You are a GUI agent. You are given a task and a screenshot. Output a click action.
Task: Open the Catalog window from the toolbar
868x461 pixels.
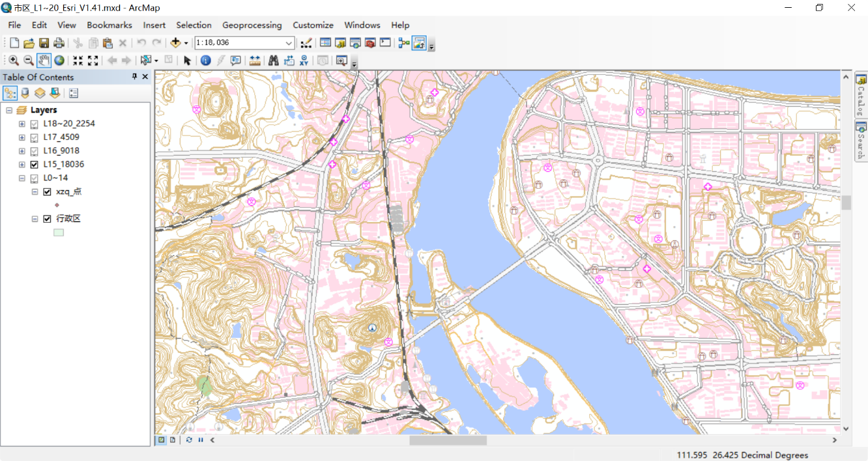tap(340, 42)
